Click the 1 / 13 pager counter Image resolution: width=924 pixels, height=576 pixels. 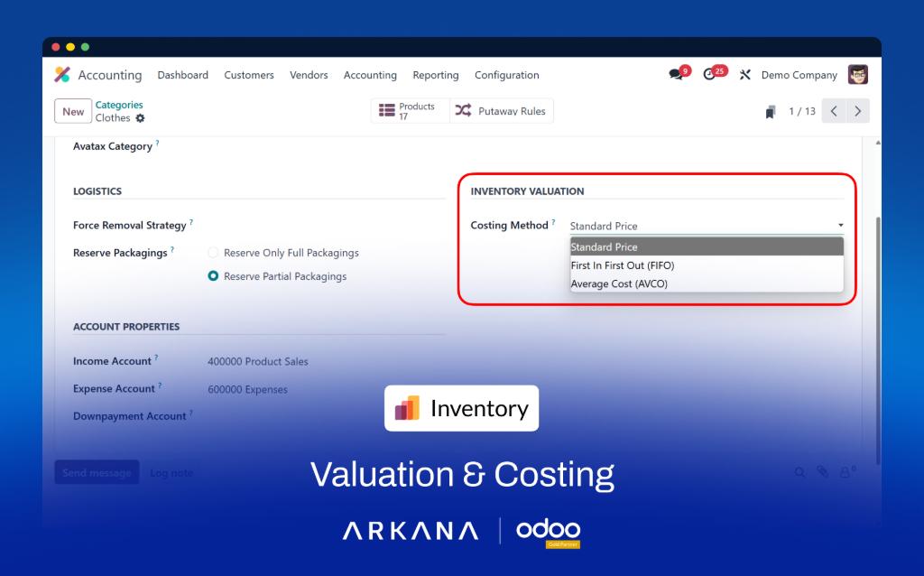[x=802, y=111]
